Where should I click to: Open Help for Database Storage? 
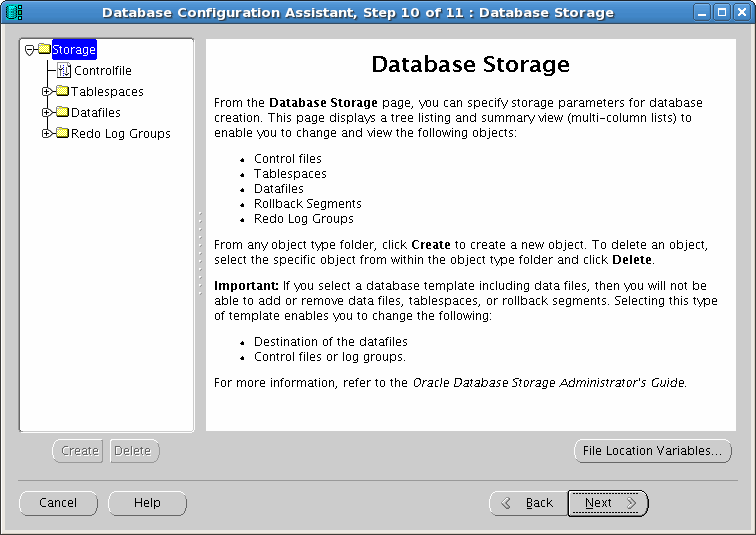pos(147,503)
